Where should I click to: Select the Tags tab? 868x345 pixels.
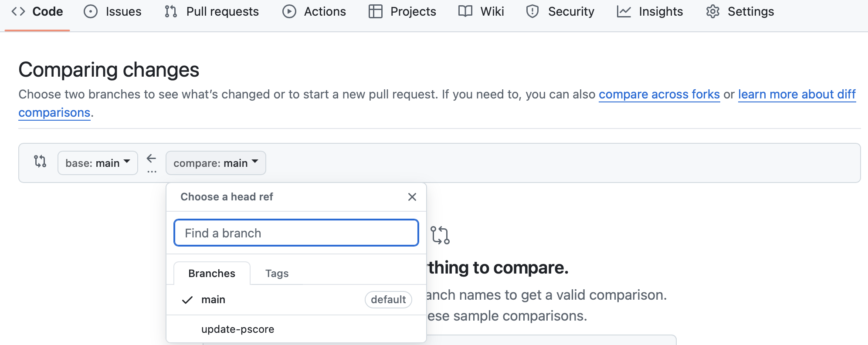coord(277,274)
